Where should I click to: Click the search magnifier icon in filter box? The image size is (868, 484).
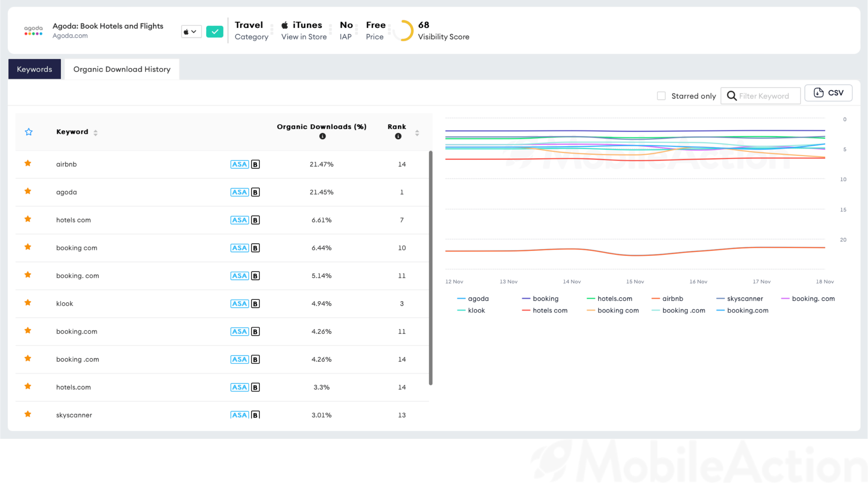pos(731,96)
